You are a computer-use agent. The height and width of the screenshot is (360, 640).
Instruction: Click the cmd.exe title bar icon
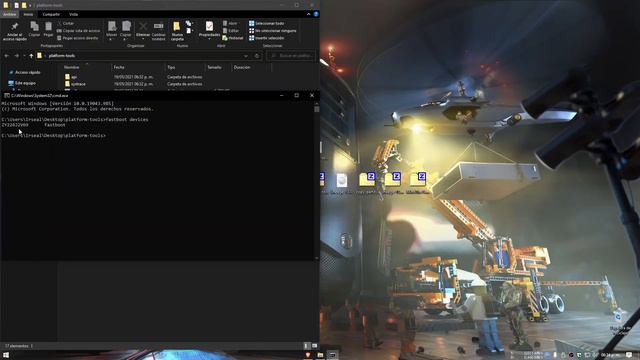tap(7, 95)
